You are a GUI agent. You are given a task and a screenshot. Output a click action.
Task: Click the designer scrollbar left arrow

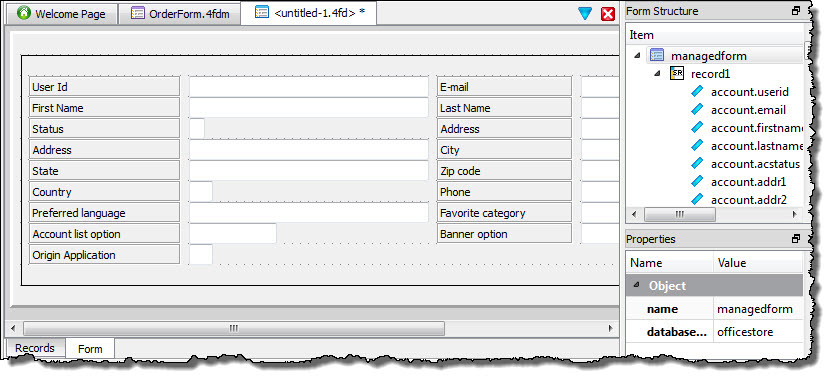(13, 328)
